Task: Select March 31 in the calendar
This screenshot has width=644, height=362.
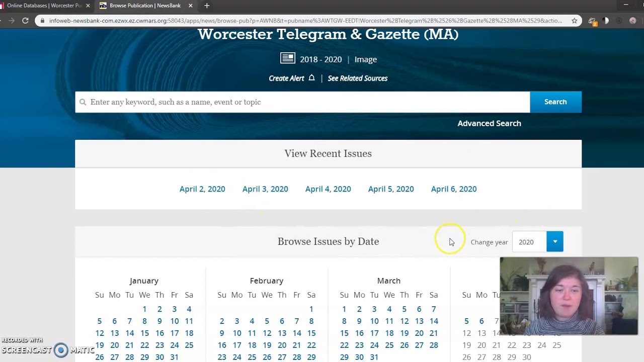Action: [x=374, y=357]
